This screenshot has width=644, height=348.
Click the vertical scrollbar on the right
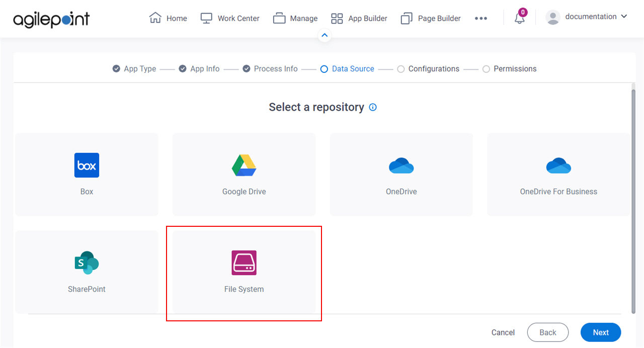[x=633, y=201]
